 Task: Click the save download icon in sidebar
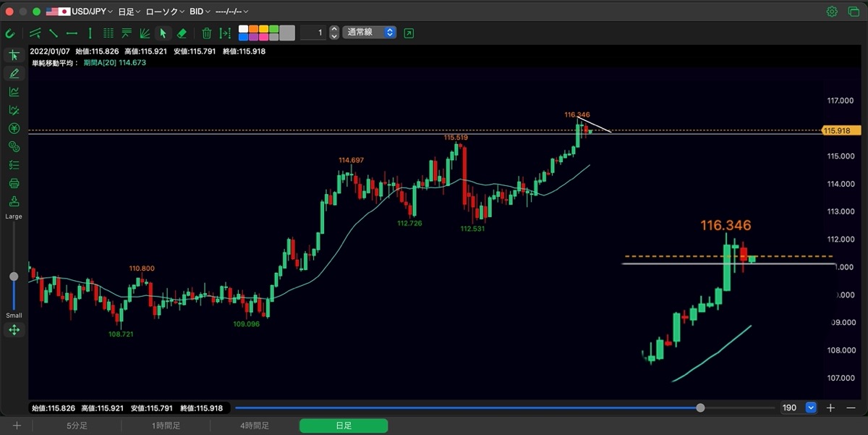(14, 201)
